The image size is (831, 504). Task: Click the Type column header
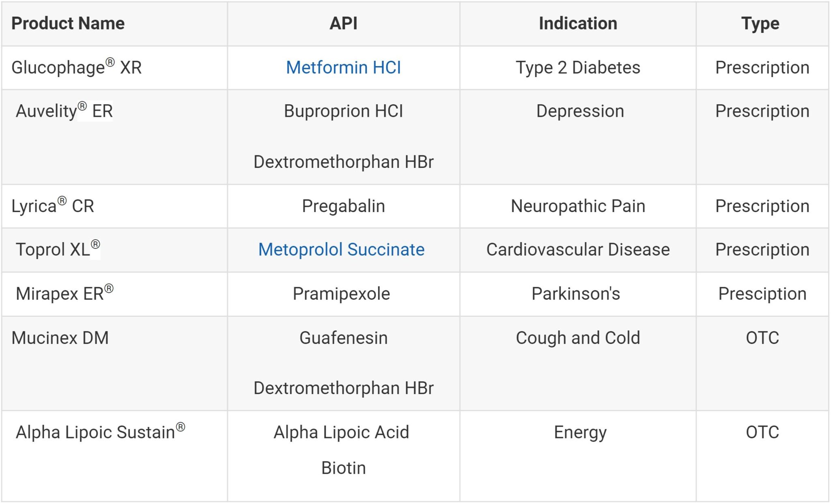point(760,24)
